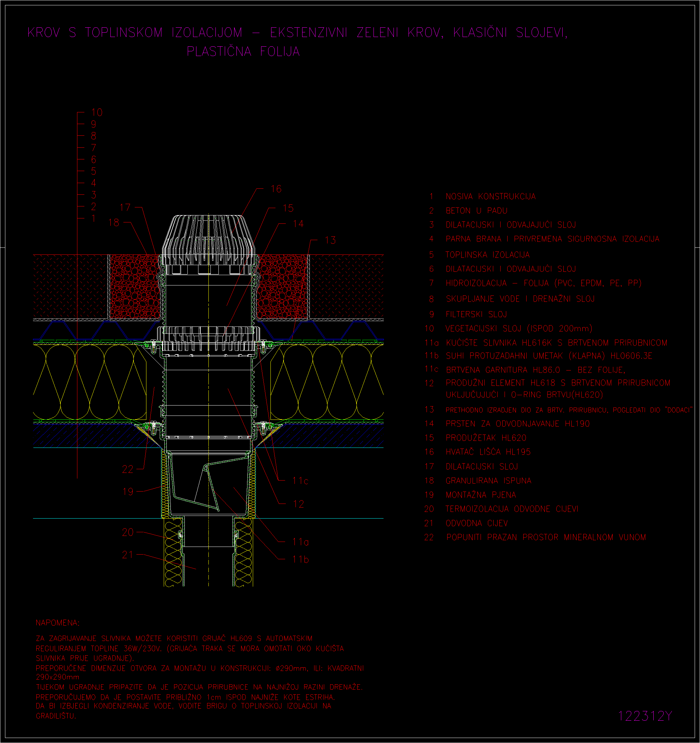This screenshot has height=743, width=700.
Task: Select 'POPUNITI PRAZAN PROSTOR MINERALNOM VUNOM'
Action: tap(546, 538)
